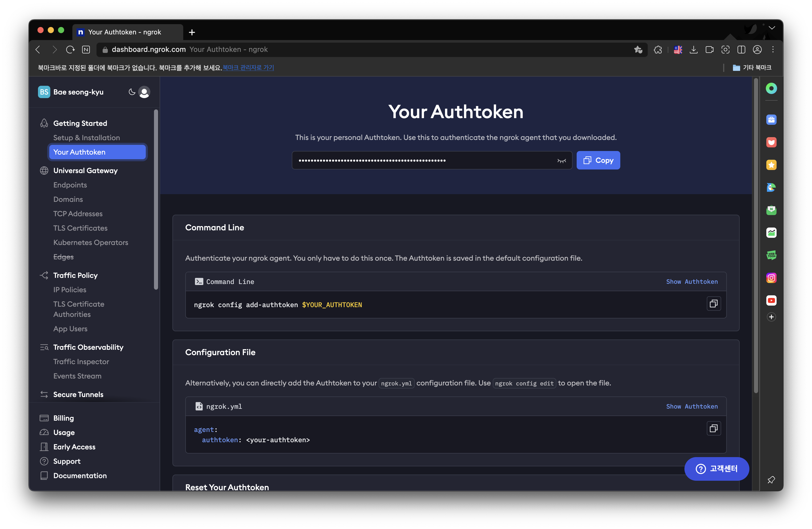
Task: Open the browser three-dot menu
Action: 773,50
